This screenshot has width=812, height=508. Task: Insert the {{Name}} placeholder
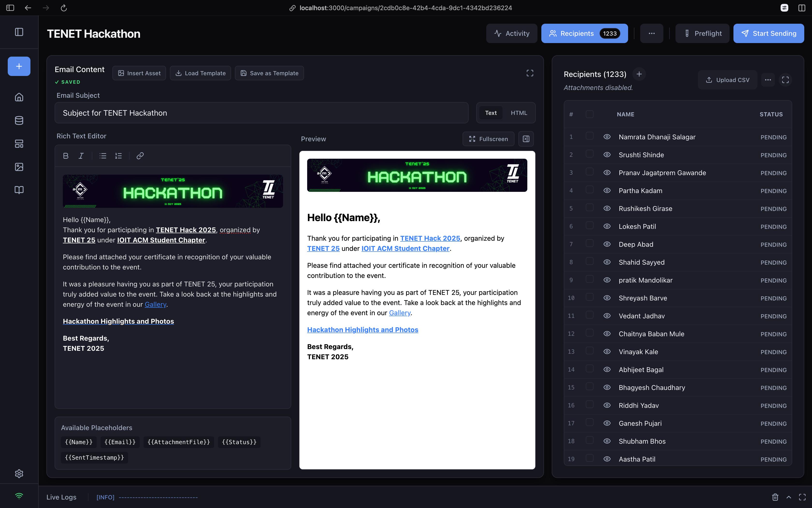coord(79,442)
